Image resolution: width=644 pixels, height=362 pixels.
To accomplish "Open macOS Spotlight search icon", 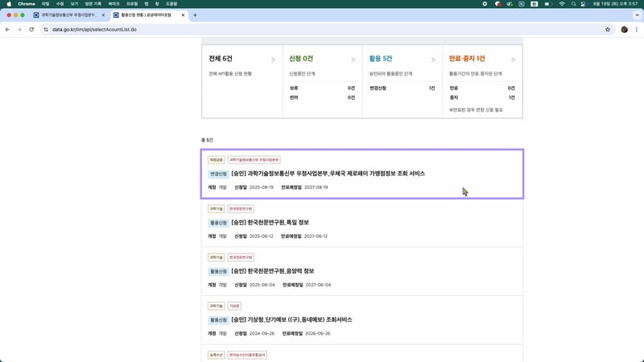I will click(573, 4).
